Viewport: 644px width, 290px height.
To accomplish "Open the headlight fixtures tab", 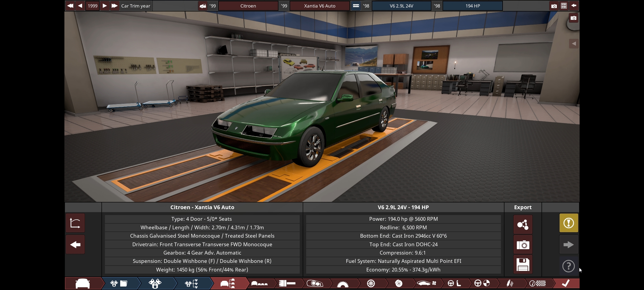I will (315, 283).
